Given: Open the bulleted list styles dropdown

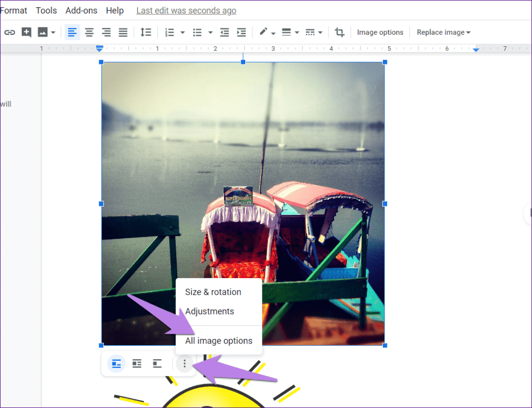Looking at the screenshot, I should coord(210,32).
